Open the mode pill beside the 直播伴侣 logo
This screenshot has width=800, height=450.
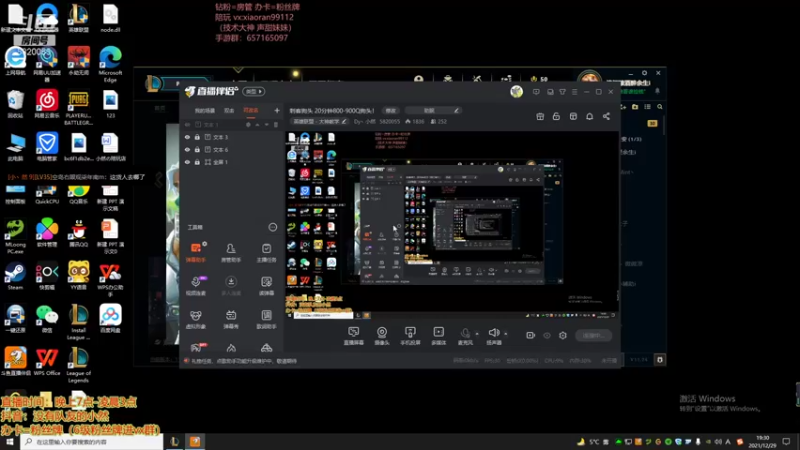coord(254,91)
